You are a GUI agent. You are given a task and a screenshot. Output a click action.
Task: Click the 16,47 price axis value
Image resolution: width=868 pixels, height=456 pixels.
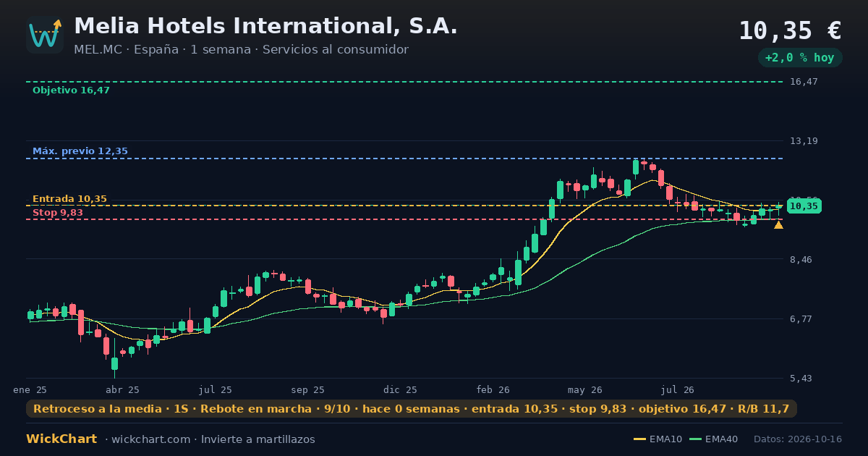[x=804, y=82]
